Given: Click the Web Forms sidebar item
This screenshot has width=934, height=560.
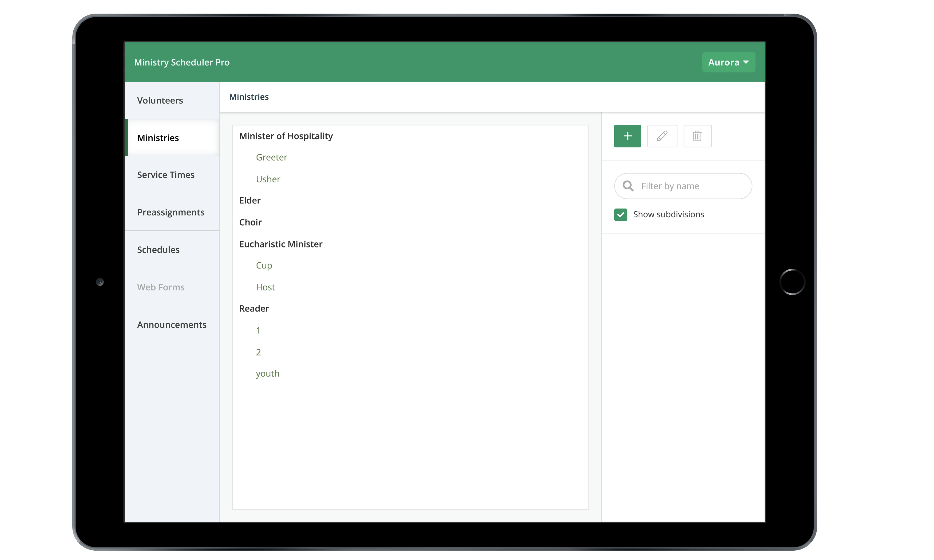Looking at the screenshot, I should [160, 287].
